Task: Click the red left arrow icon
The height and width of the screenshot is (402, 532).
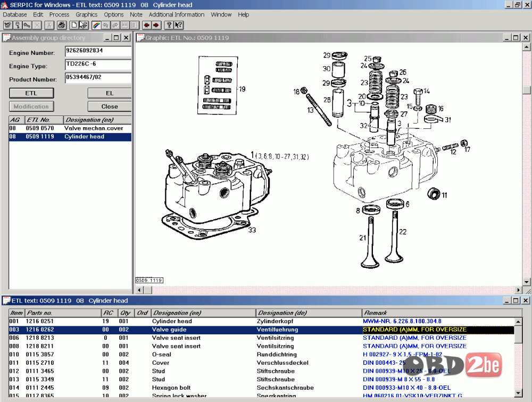Action: point(147,25)
